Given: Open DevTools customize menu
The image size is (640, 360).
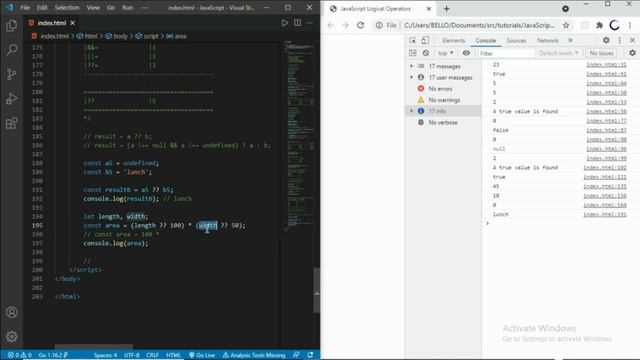Looking at the screenshot, I should click(620, 40).
